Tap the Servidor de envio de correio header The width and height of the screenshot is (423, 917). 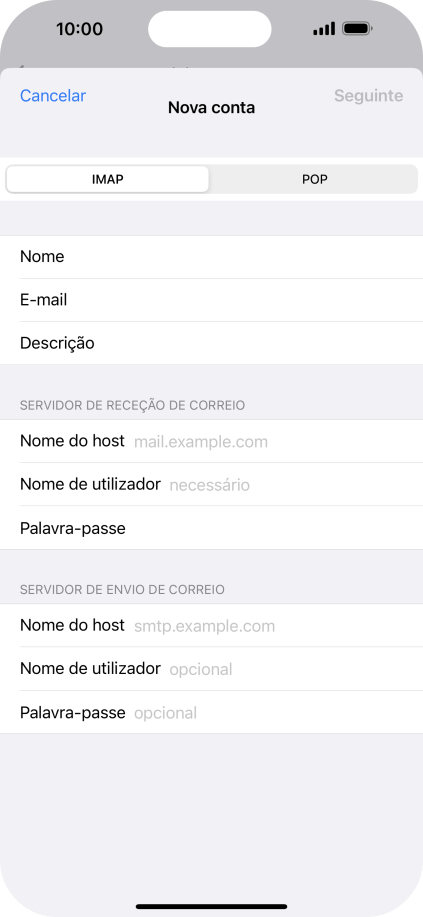122,590
